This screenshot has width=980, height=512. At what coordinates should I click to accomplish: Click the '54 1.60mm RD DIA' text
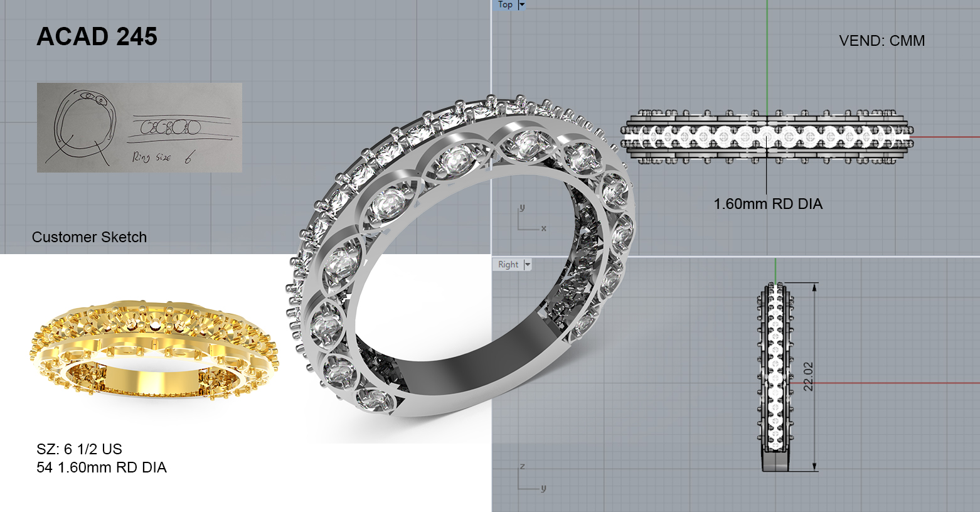tap(102, 467)
